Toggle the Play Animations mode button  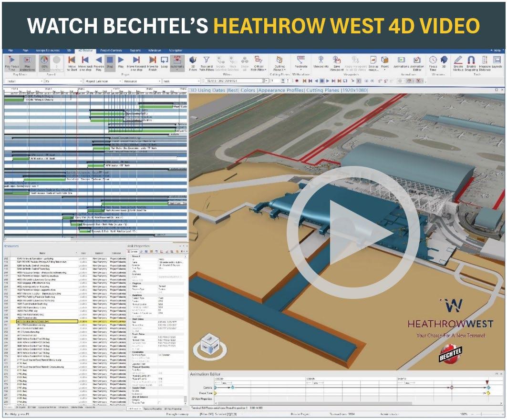pos(28,63)
